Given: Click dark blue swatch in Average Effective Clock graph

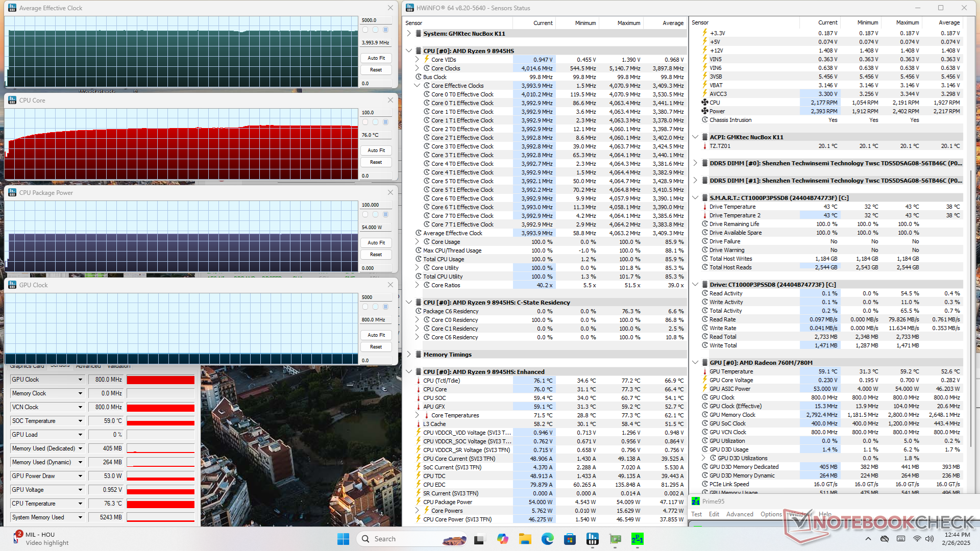Looking at the screenshot, I should (385, 30).
